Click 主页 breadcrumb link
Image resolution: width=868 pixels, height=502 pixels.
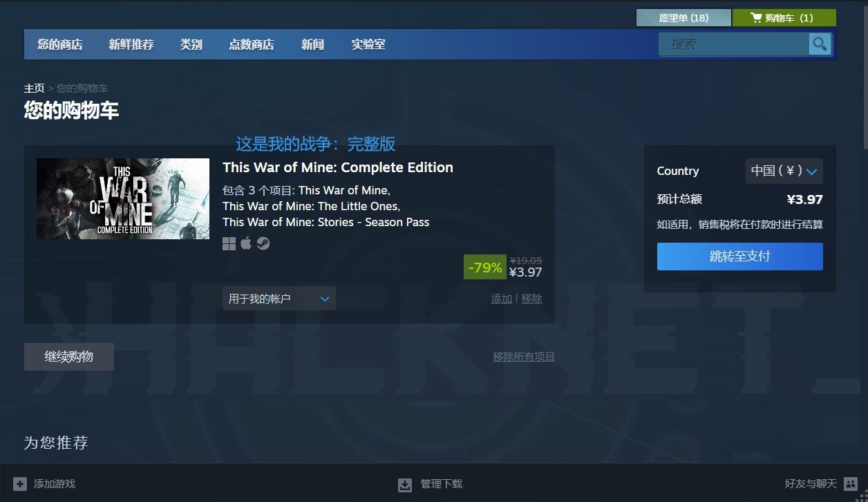click(x=35, y=88)
